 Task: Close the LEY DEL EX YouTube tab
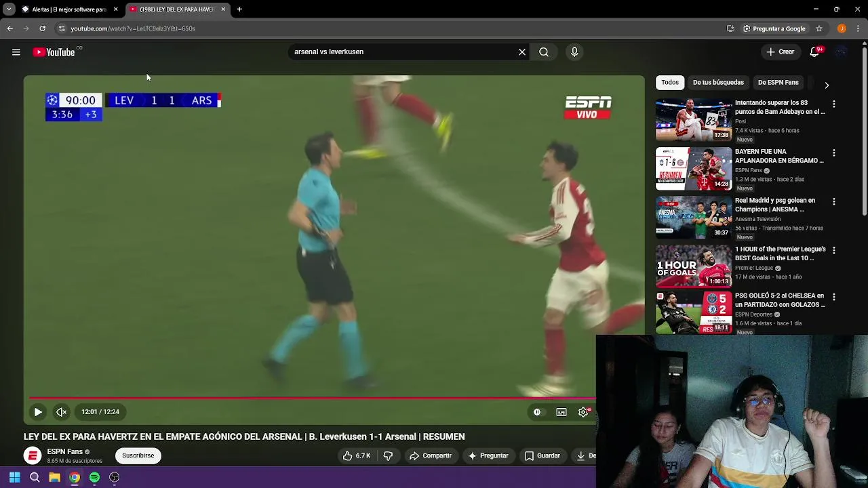(223, 9)
